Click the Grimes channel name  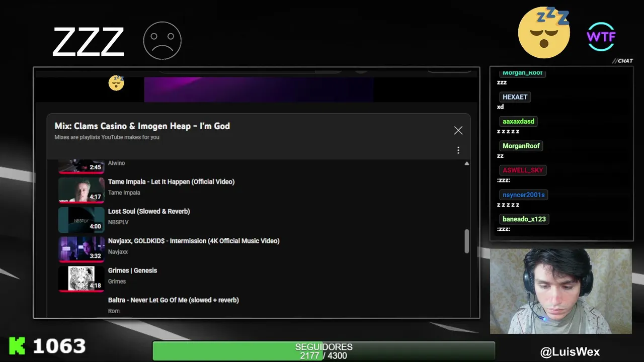click(x=117, y=282)
